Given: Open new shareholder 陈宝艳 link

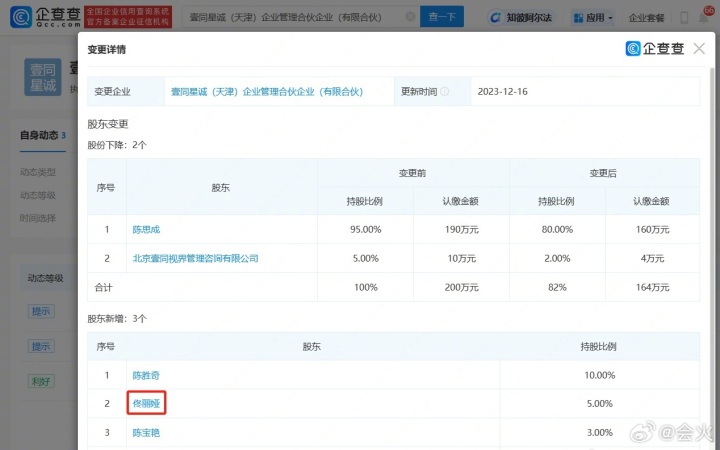Looking at the screenshot, I should (146, 433).
